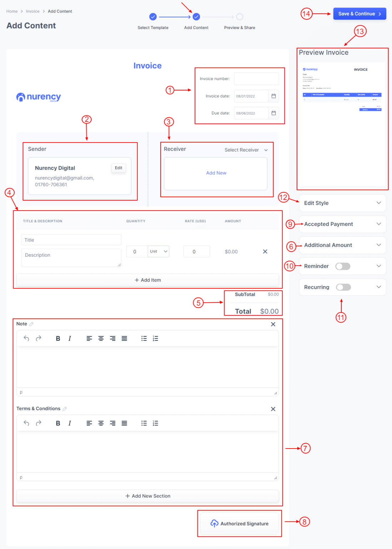
Task: Click pencil icon next to Note title
Action: (31, 324)
